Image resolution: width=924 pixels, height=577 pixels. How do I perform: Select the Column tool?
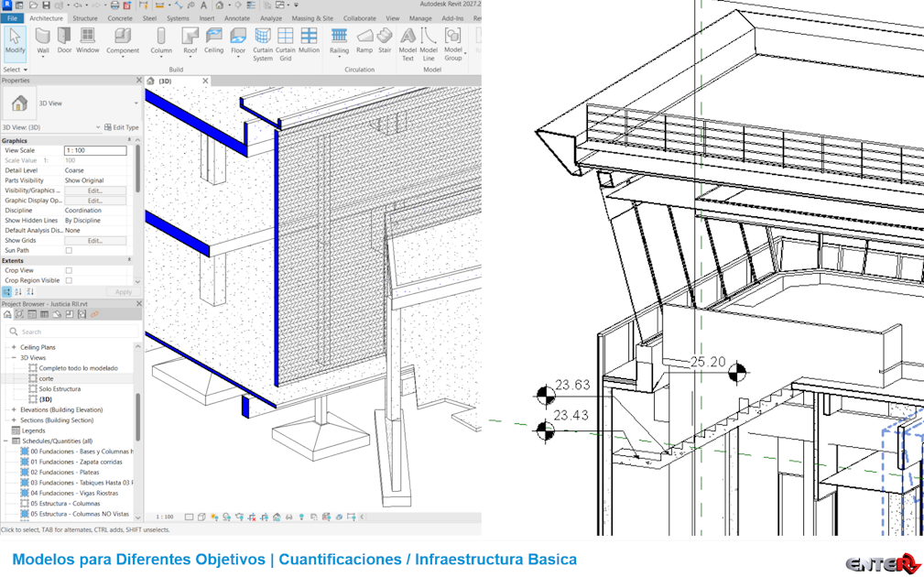161,40
